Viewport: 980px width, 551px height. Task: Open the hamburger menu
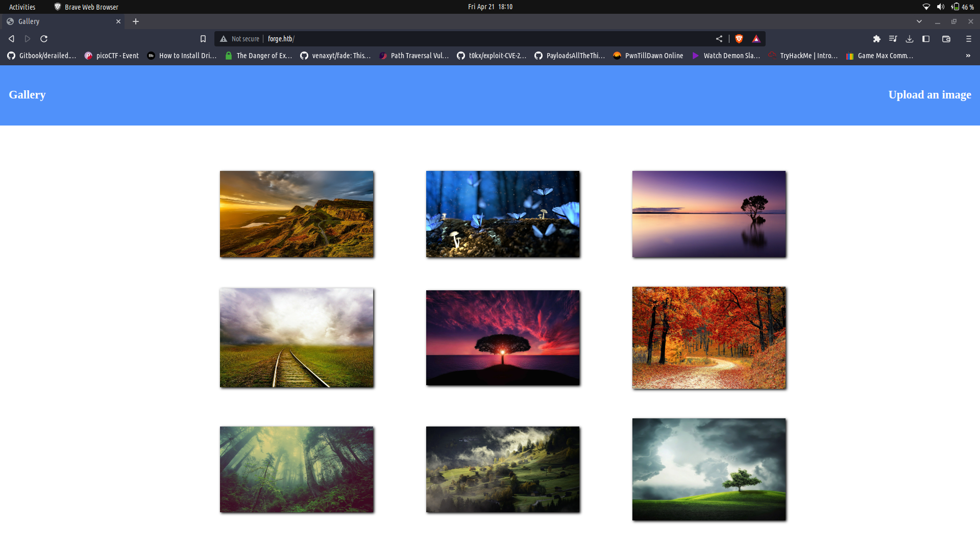pyautogui.click(x=968, y=39)
